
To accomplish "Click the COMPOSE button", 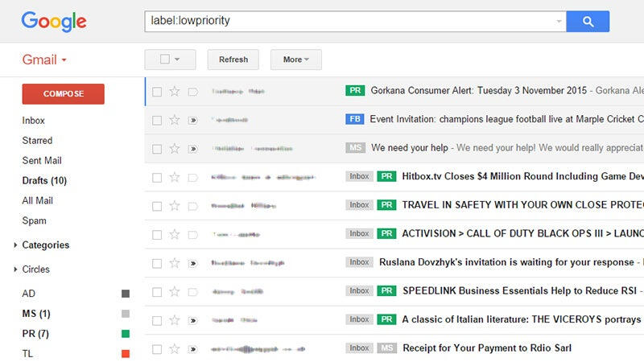I will (x=64, y=93).
